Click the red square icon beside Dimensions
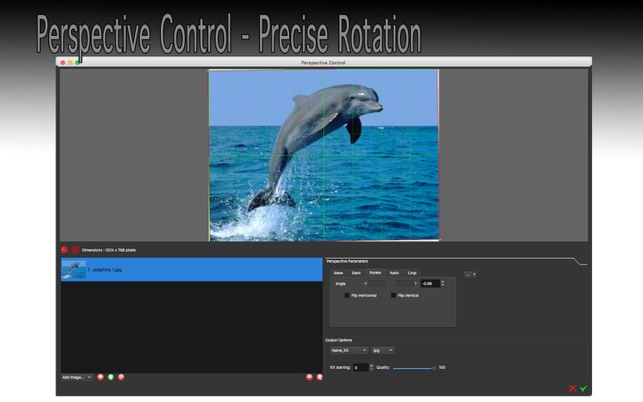The height and width of the screenshot is (402, 643). point(75,250)
